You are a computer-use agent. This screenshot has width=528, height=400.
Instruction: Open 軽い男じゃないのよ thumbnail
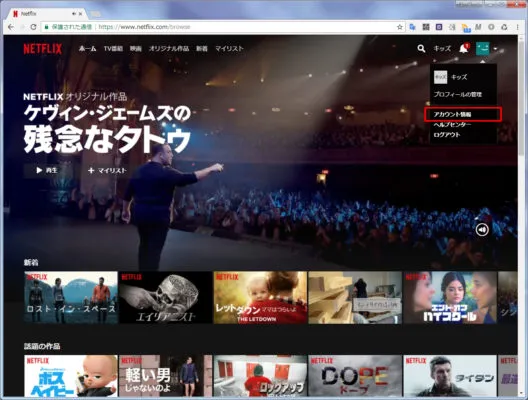point(166,376)
